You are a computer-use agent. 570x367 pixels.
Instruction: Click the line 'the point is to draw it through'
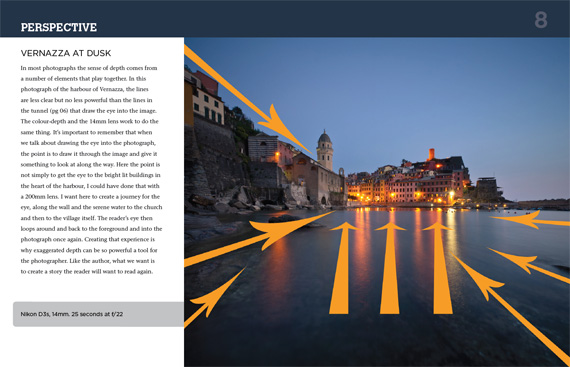pyautogui.click(x=89, y=154)
